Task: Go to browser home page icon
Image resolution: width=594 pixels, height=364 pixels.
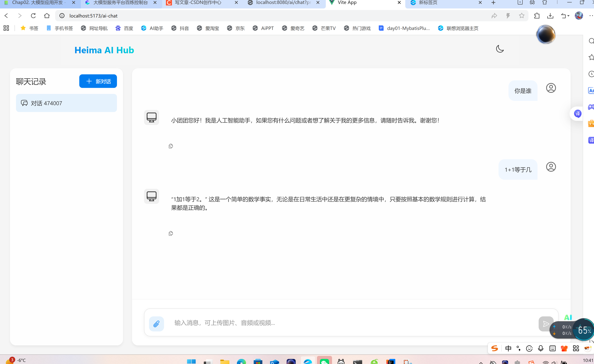Action: pos(47,16)
